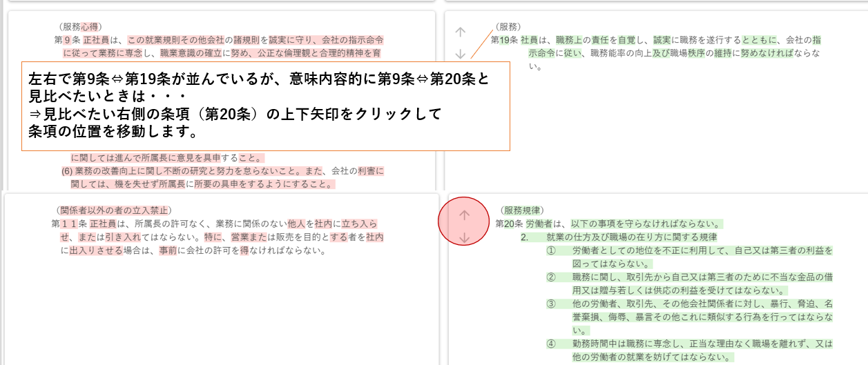
Task: Click the highlighted word 事前 in Article 11
Action: coord(167,250)
